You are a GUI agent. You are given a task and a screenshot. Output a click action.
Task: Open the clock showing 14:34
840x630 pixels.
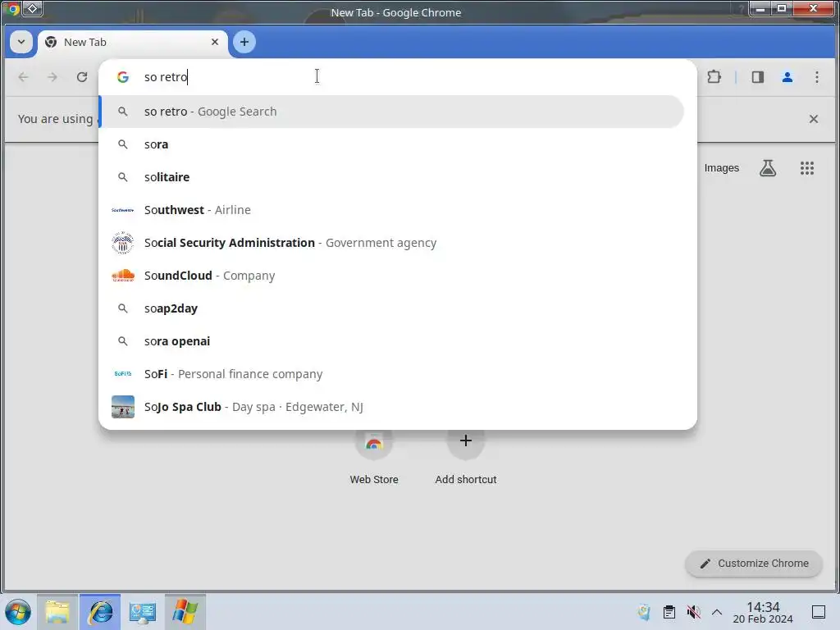763,612
